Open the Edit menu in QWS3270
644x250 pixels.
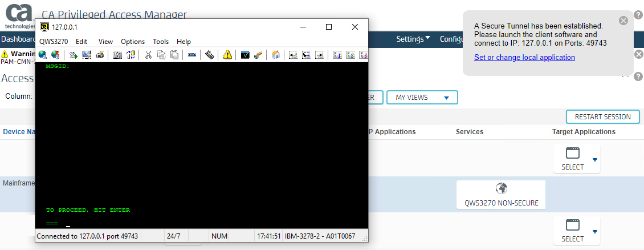[x=81, y=42]
